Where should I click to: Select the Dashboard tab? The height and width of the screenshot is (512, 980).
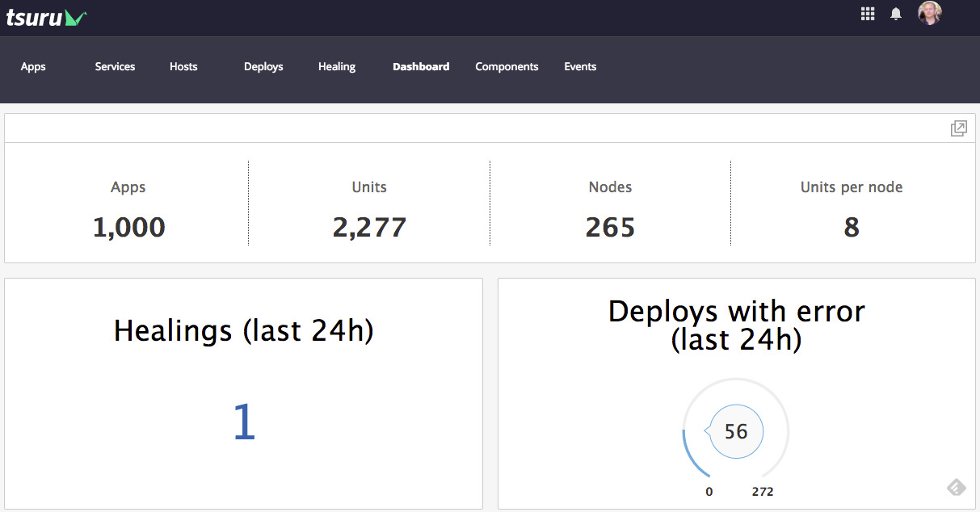[421, 67]
